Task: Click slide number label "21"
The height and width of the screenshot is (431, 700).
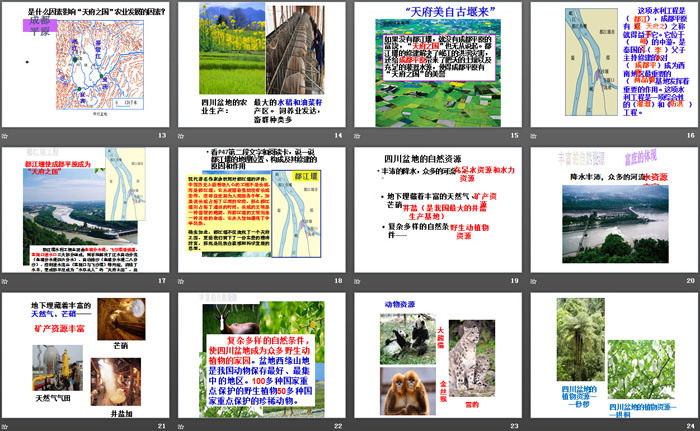Action: pyautogui.click(x=162, y=426)
